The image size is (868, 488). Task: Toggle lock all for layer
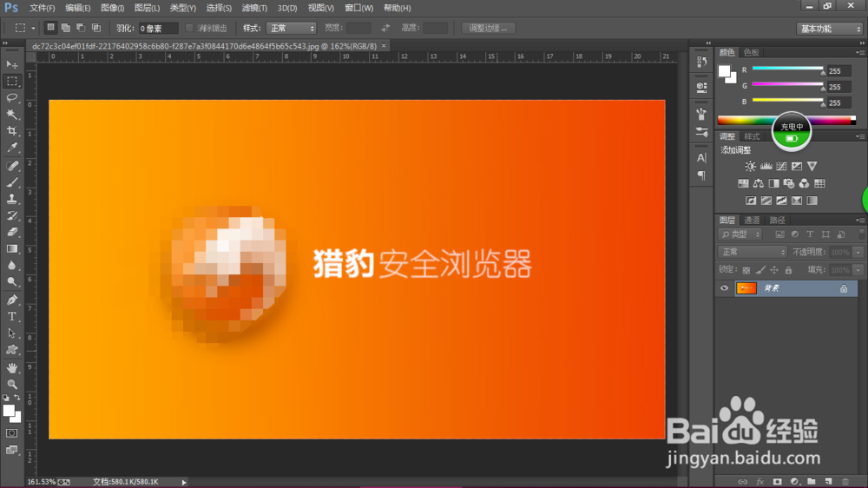tap(788, 270)
